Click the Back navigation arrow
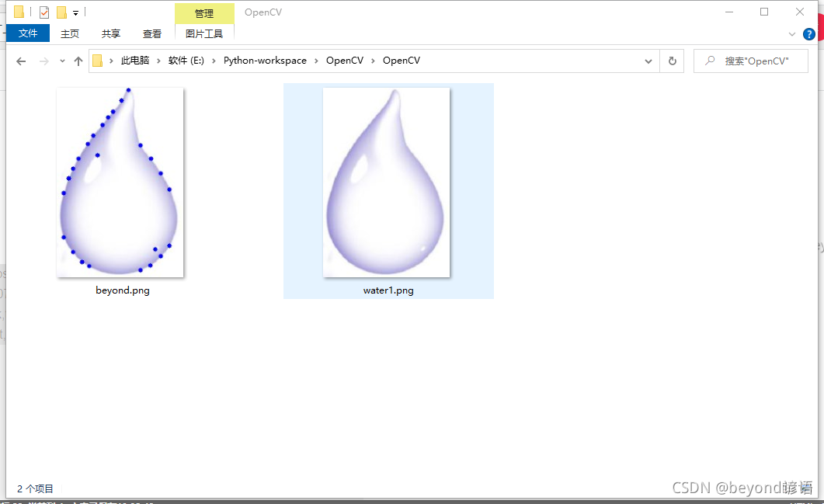Screen dimensions: 824x504 pos(21,61)
